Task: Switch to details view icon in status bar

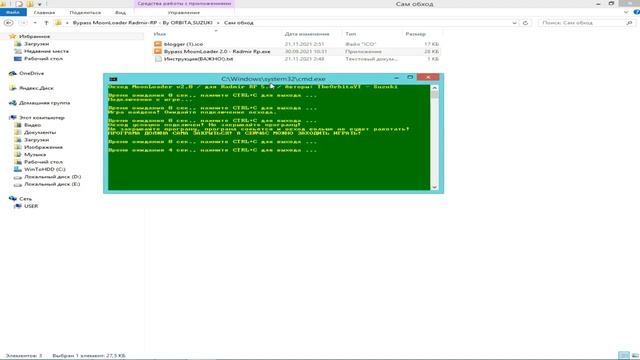Action: [624, 356]
